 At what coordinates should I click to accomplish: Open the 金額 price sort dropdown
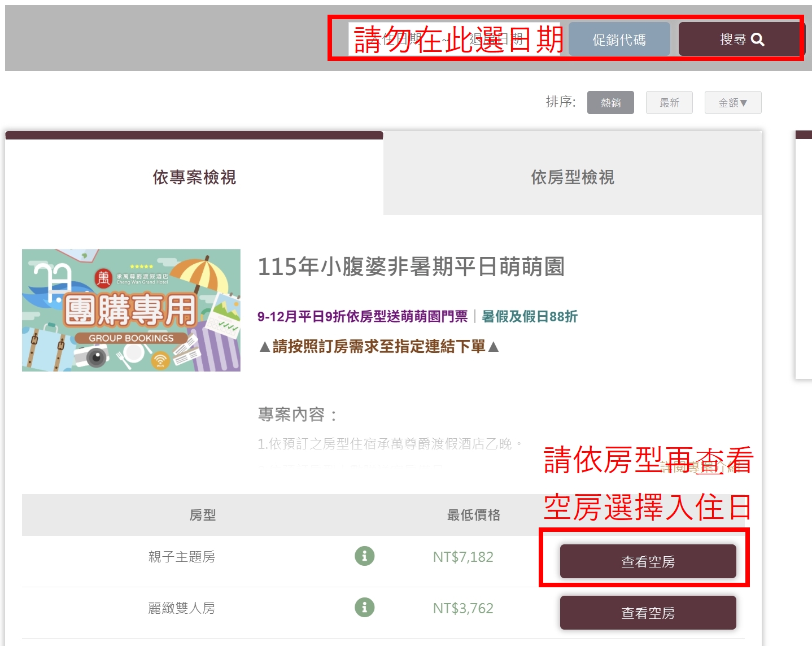(x=733, y=103)
